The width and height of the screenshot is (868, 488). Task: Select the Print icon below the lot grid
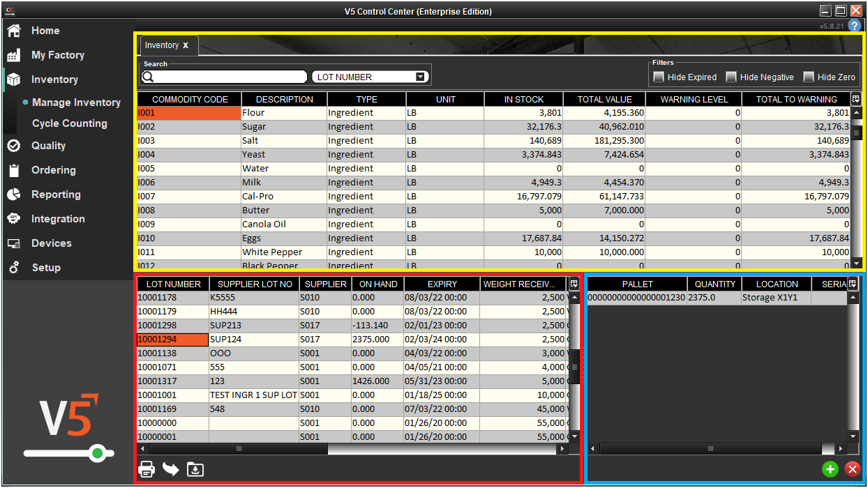[x=147, y=469]
